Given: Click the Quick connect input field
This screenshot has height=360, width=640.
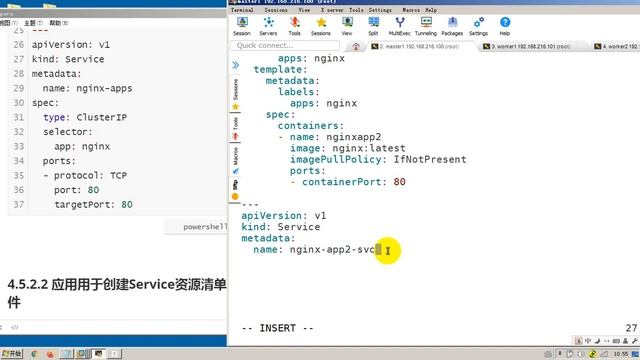Looking at the screenshot, I should pyautogui.click(x=285, y=45).
